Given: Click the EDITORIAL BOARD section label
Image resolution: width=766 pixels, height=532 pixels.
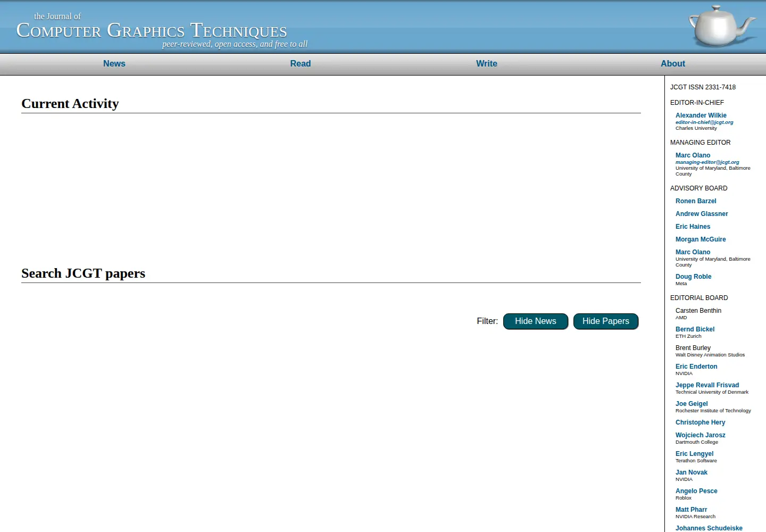Looking at the screenshot, I should click(699, 298).
